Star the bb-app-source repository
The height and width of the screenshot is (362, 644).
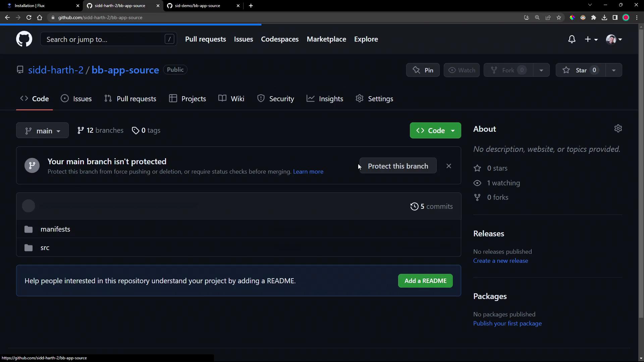coord(581,70)
